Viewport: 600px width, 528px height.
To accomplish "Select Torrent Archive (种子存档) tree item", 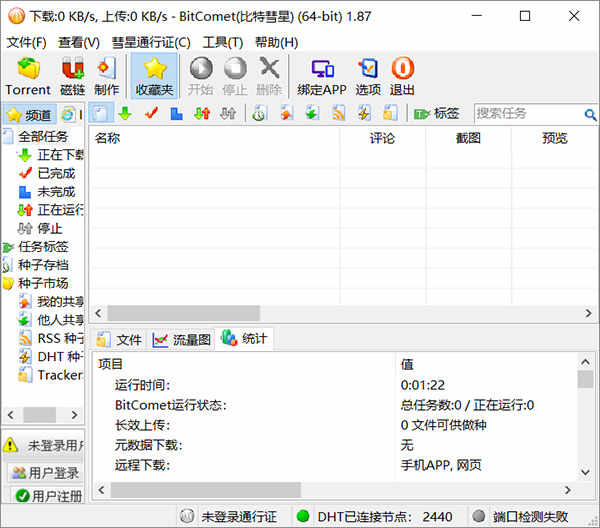I will (36, 265).
